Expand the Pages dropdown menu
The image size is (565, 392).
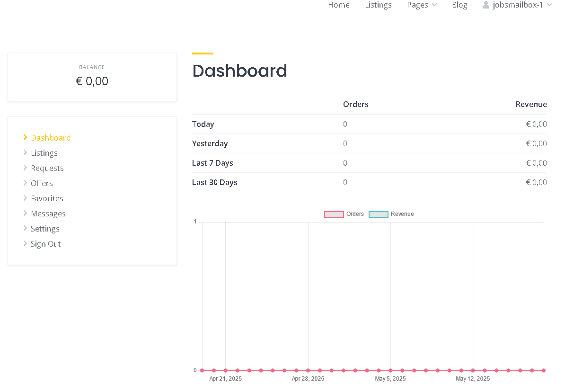tap(422, 5)
